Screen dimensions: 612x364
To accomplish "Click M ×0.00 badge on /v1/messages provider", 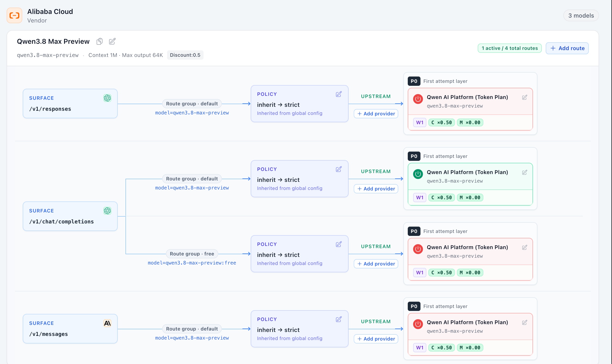I will pyautogui.click(x=470, y=348).
